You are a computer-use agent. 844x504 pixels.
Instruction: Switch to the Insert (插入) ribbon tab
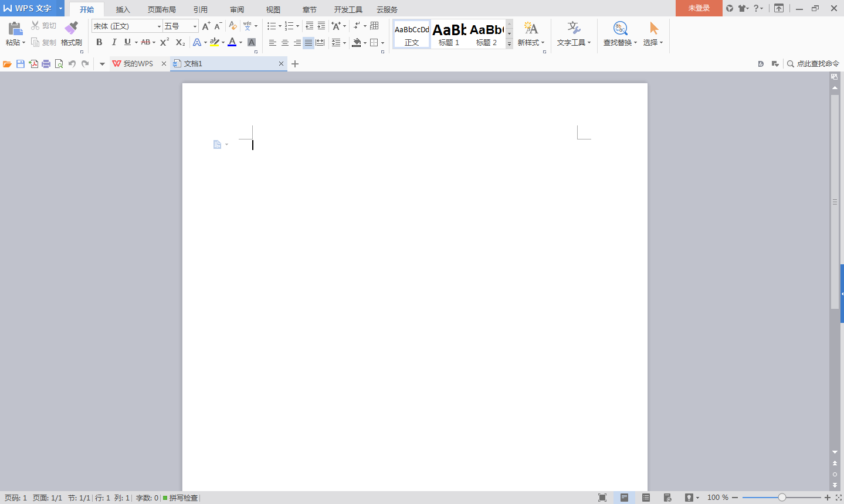(123, 9)
